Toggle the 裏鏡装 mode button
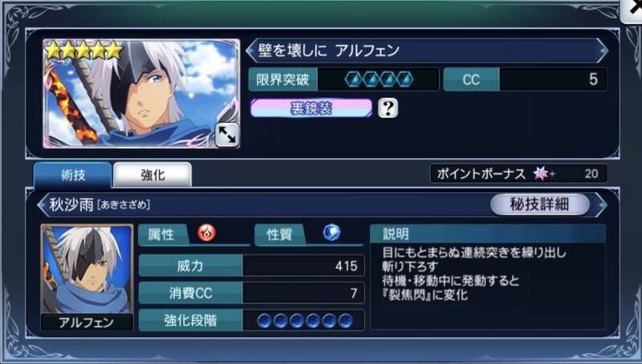This screenshot has width=642, height=364. 311,108
